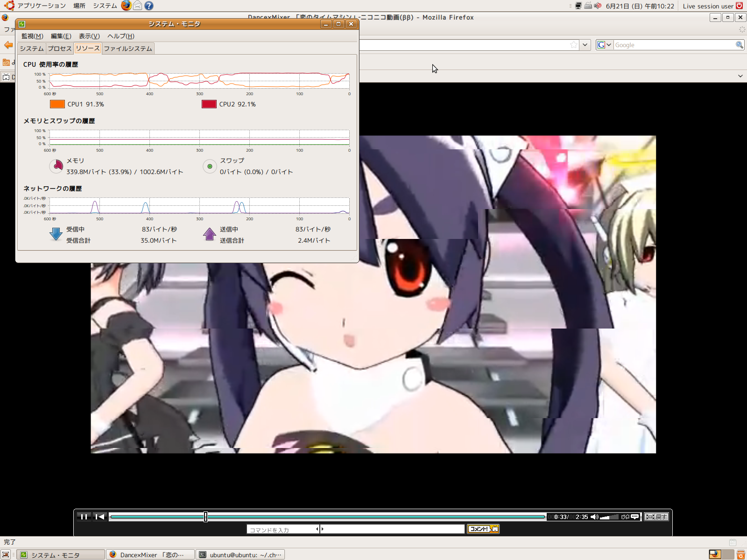The width and height of the screenshot is (747, 560).
Task: Click the video seek bar handle
Action: [x=205, y=517]
